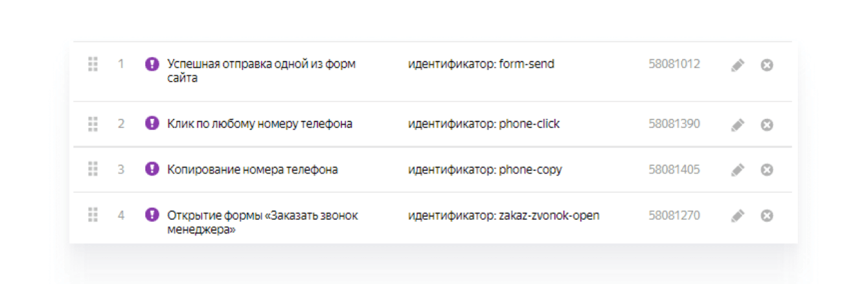Screen dimensions: 868x284
Task: Edit the phone-copy goal
Action: coord(737,170)
